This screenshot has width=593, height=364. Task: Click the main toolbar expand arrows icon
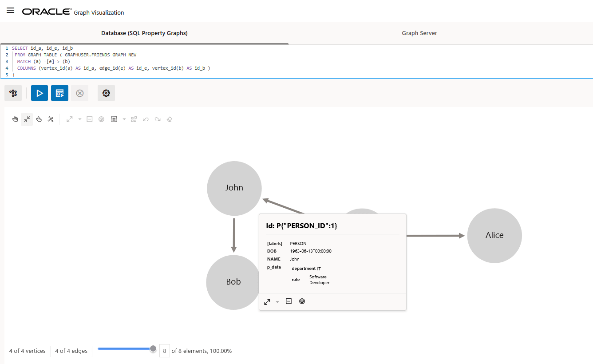[x=70, y=119]
